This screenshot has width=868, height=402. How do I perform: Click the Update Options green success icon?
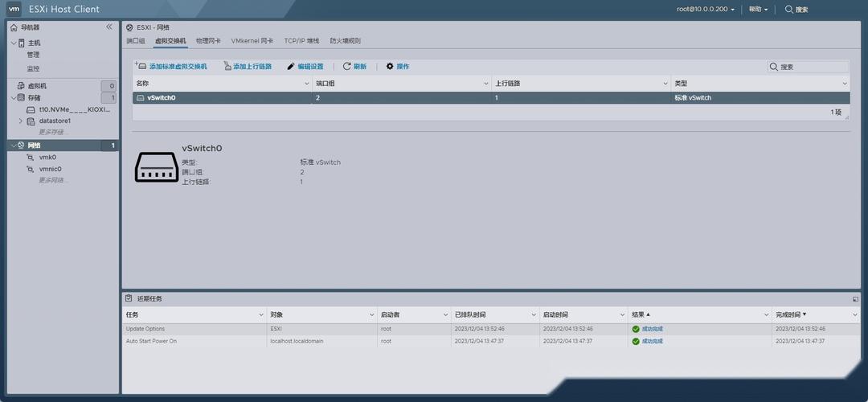636,329
